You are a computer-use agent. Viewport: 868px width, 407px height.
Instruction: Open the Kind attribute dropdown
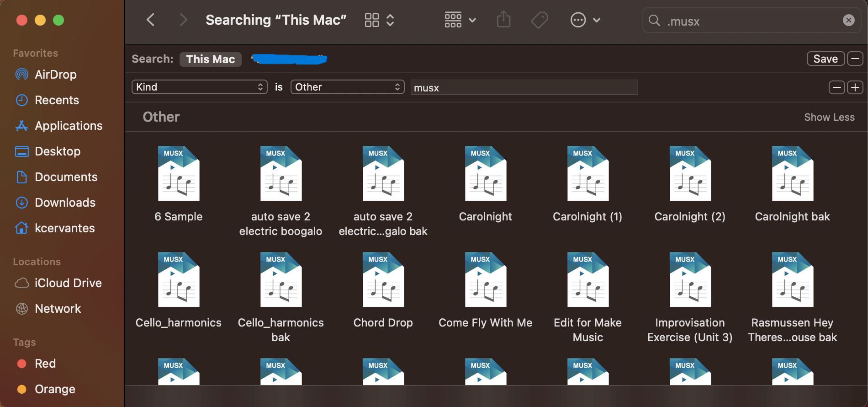200,87
